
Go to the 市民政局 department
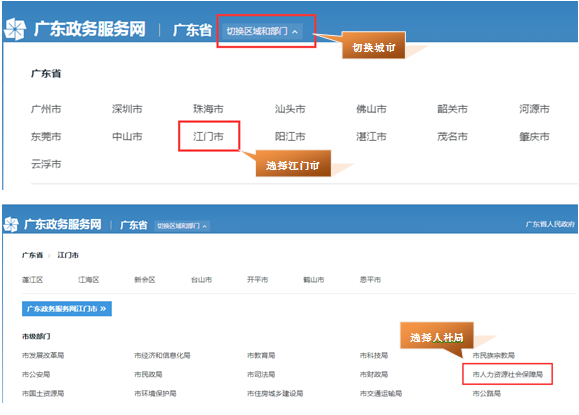148,374
